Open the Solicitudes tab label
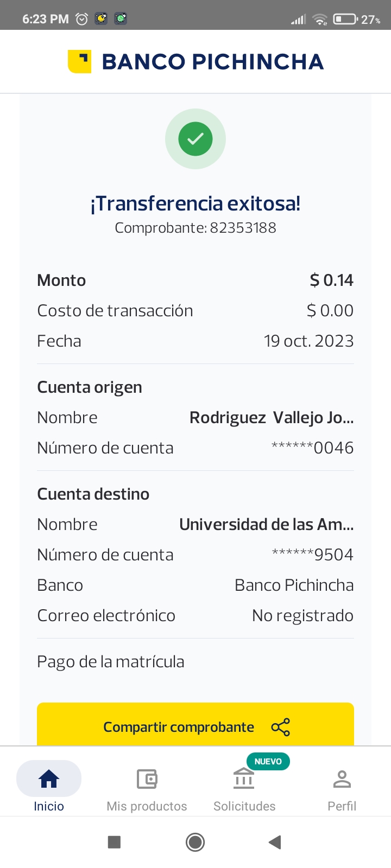391x868 pixels. point(244,806)
